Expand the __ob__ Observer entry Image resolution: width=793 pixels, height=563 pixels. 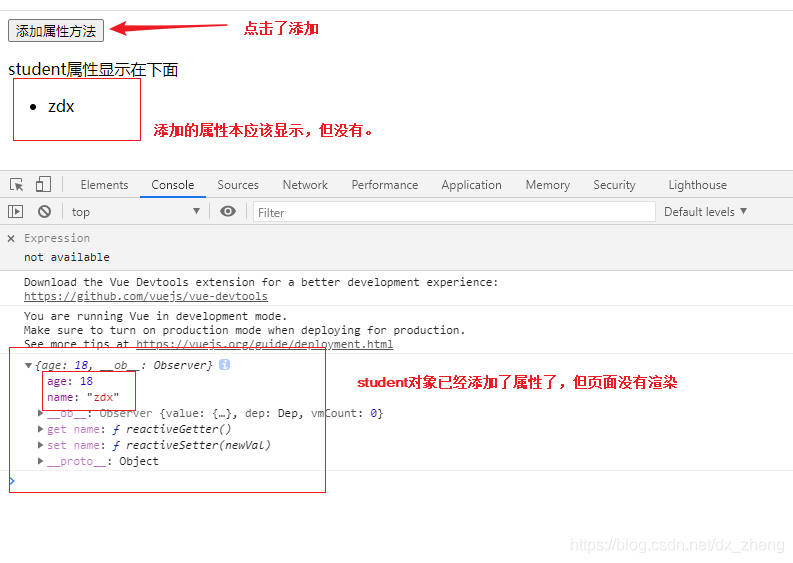[40, 413]
